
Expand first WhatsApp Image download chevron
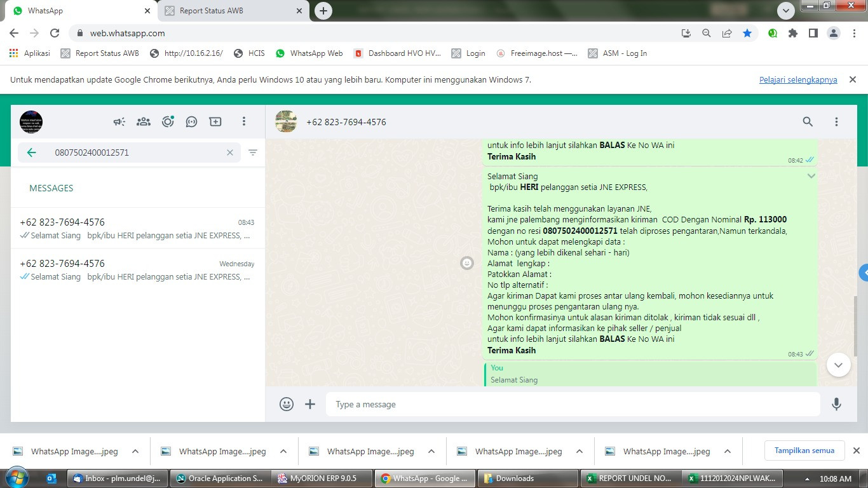pos(135,451)
